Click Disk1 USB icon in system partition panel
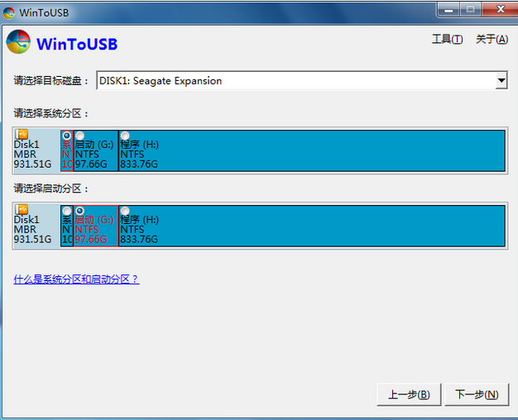 [x=22, y=134]
